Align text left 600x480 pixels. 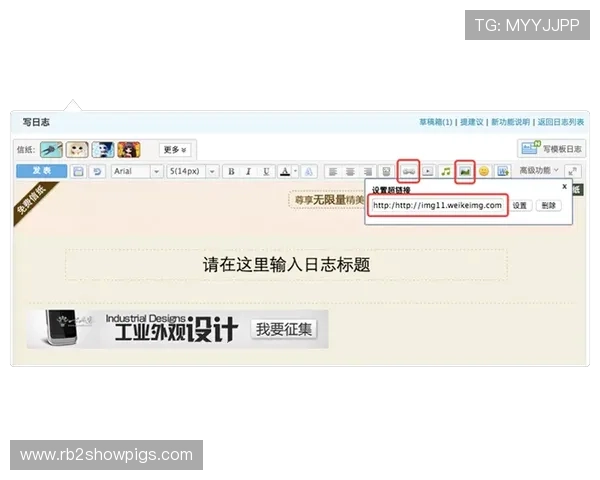coord(333,171)
